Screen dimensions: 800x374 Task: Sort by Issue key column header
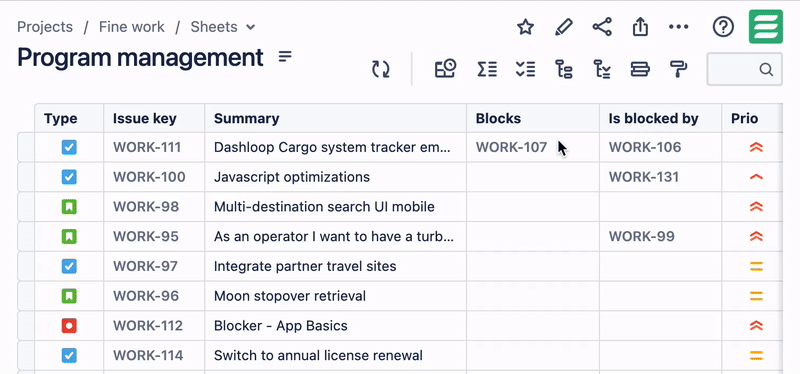[x=154, y=118]
